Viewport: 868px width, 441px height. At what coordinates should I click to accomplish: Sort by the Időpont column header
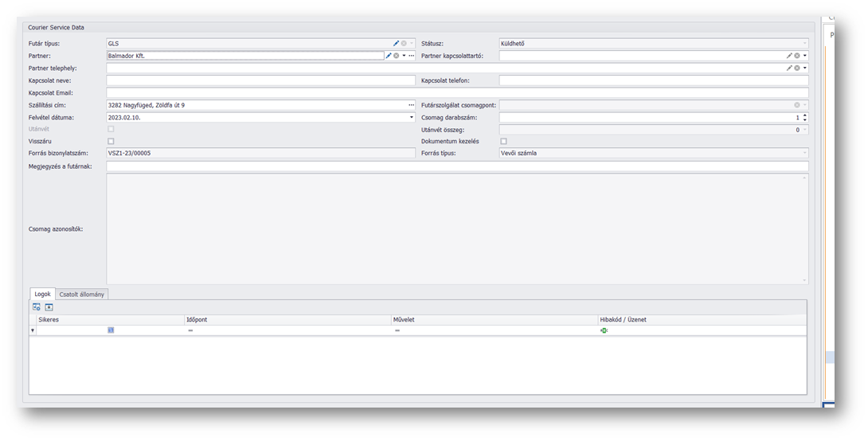point(287,319)
